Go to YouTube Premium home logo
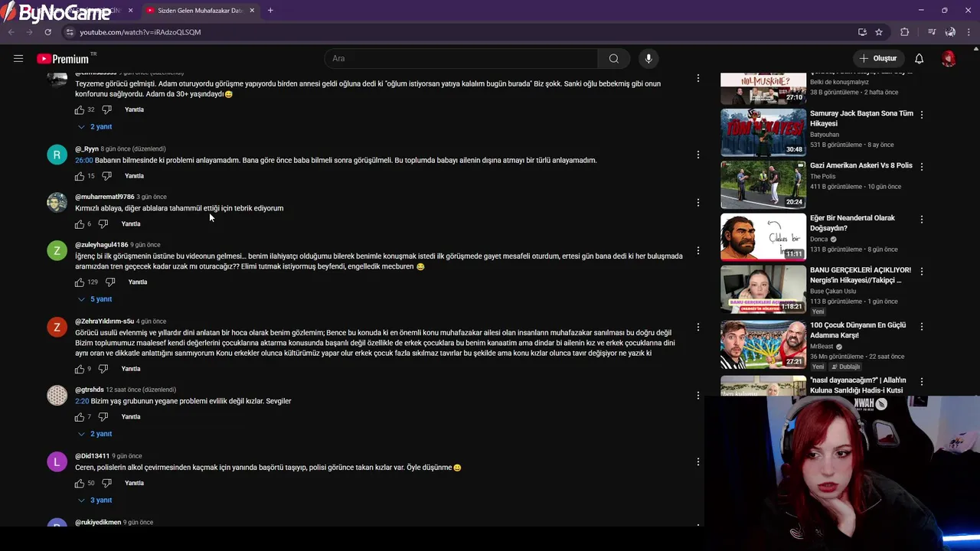Image resolution: width=980 pixels, height=551 pixels. (62, 59)
